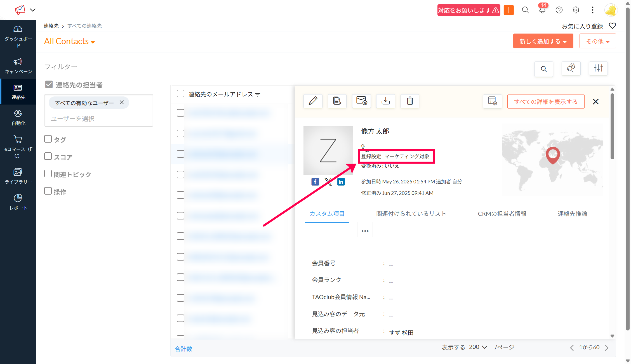Click the 合計数 link at bottom
The width and height of the screenshot is (631, 364).
click(x=183, y=349)
